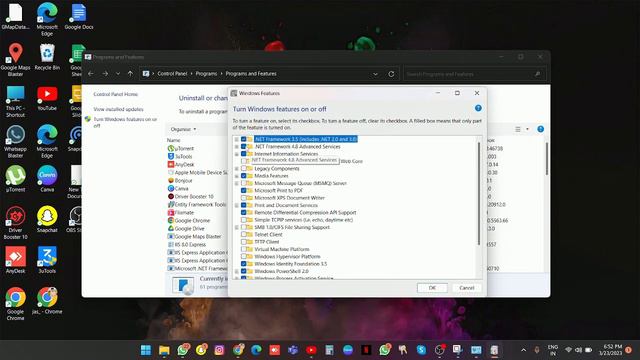The image size is (640, 360).
Task: Select the Recycle Bin on desktop
Action: 47,57
